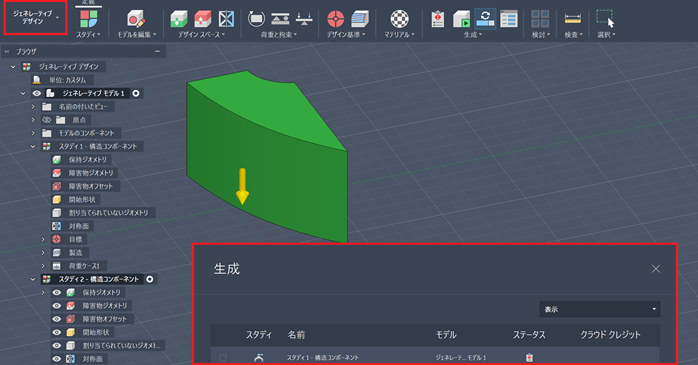This screenshot has width=698, height=365.
Task: Click radio button beside ジェネレーティブ モデル 1
Action: tap(136, 93)
